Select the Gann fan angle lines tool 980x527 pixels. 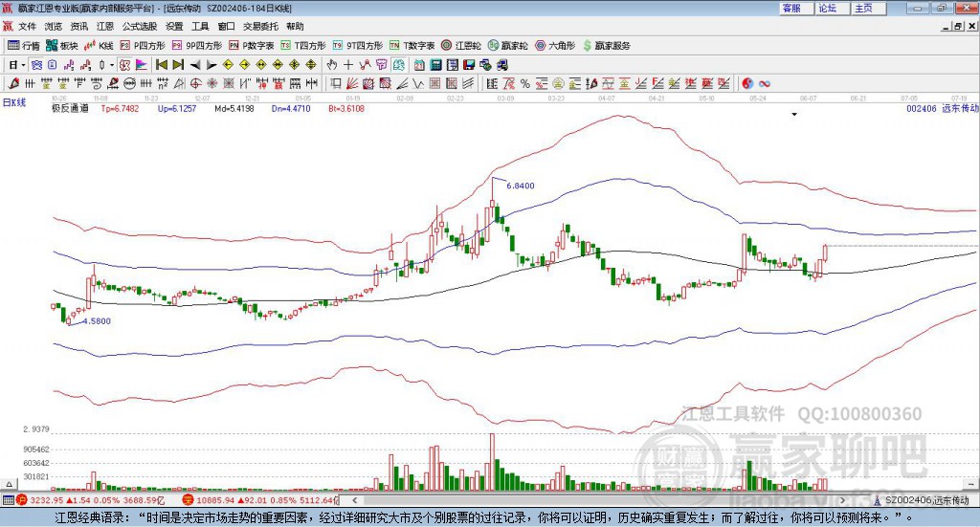tap(352, 83)
